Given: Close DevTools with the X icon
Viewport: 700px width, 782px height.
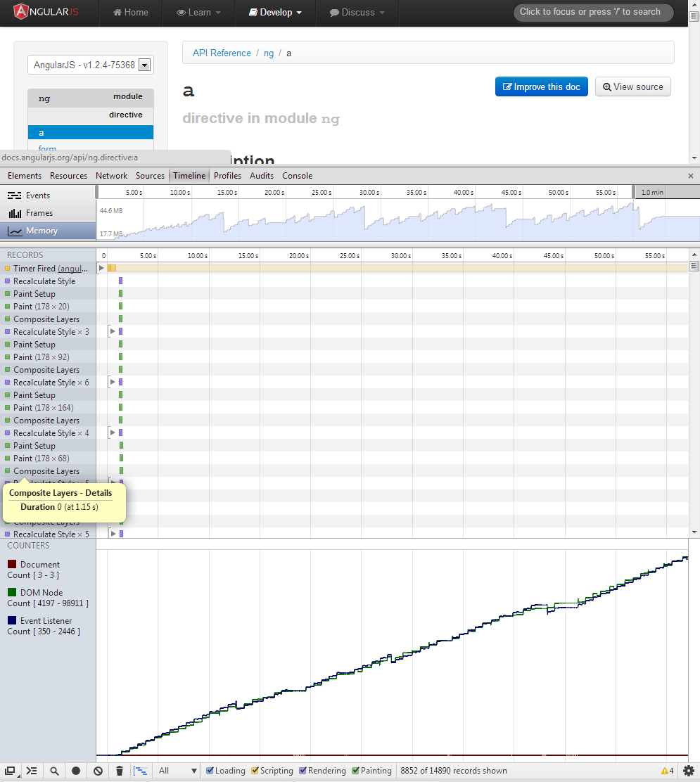Looking at the screenshot, I should tap(691, 176).
